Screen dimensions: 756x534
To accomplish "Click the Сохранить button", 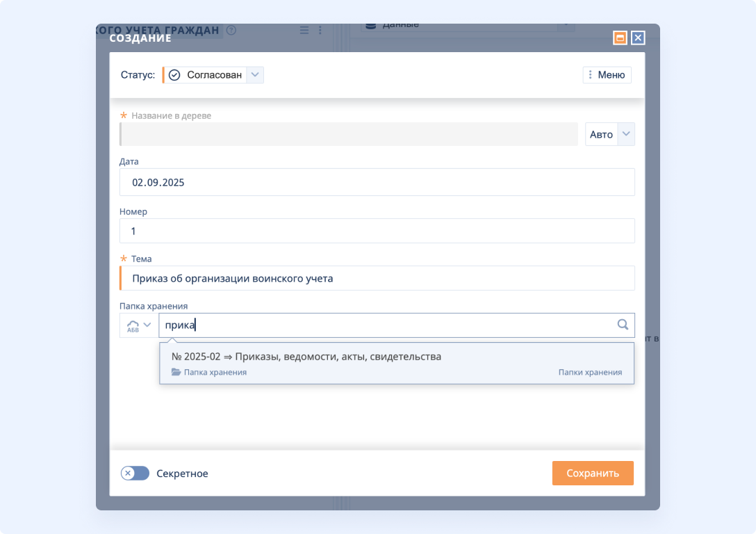I will tap(592, 473).
